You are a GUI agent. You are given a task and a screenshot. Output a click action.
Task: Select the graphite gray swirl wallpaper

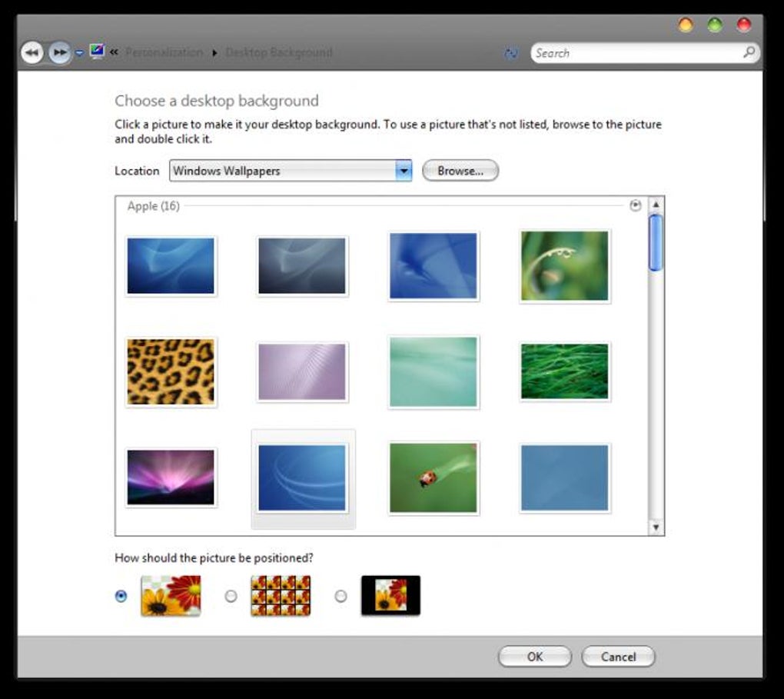click(301, 266)
